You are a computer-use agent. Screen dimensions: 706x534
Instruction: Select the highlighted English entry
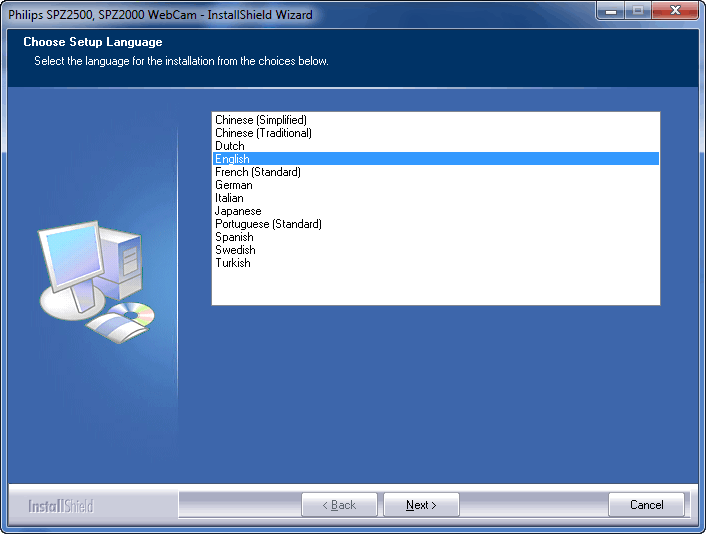tap(435, 158)
